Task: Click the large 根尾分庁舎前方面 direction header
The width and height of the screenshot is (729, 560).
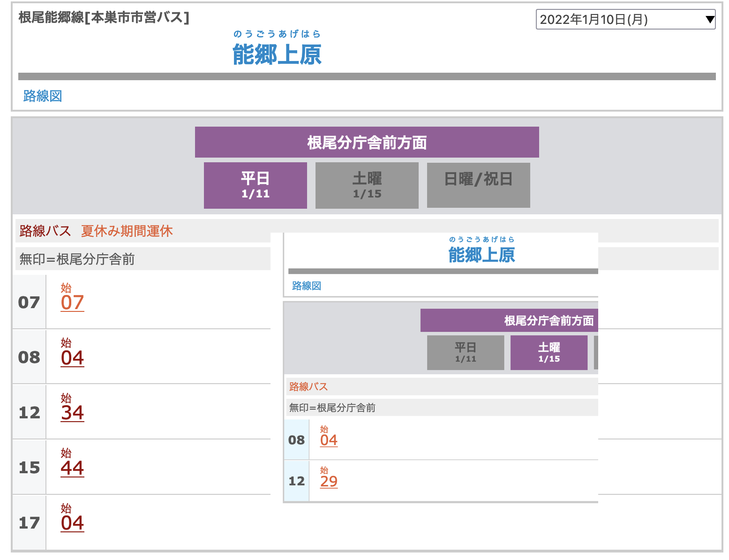Action: click(x=367, y=143)
